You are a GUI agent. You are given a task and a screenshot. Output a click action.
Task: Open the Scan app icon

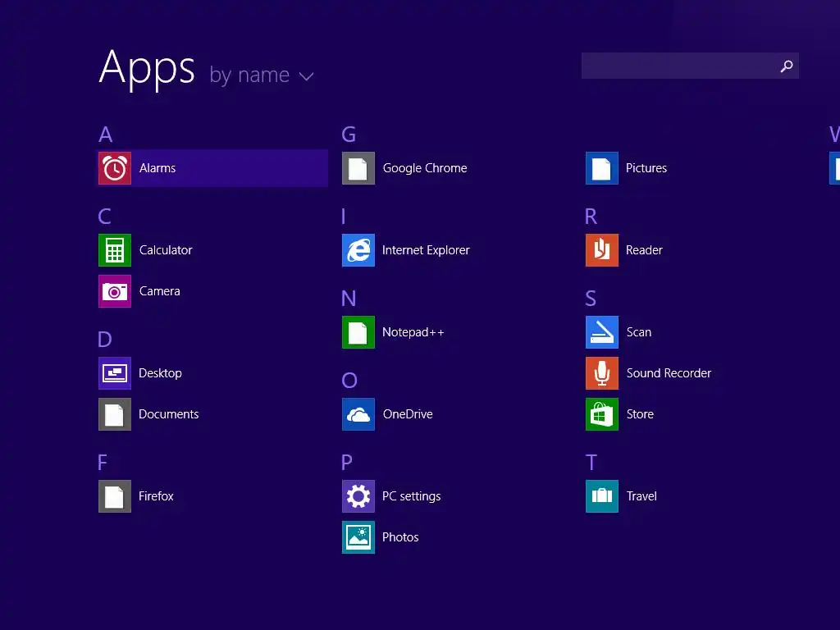pyautogui.click(x=602, y=332)
